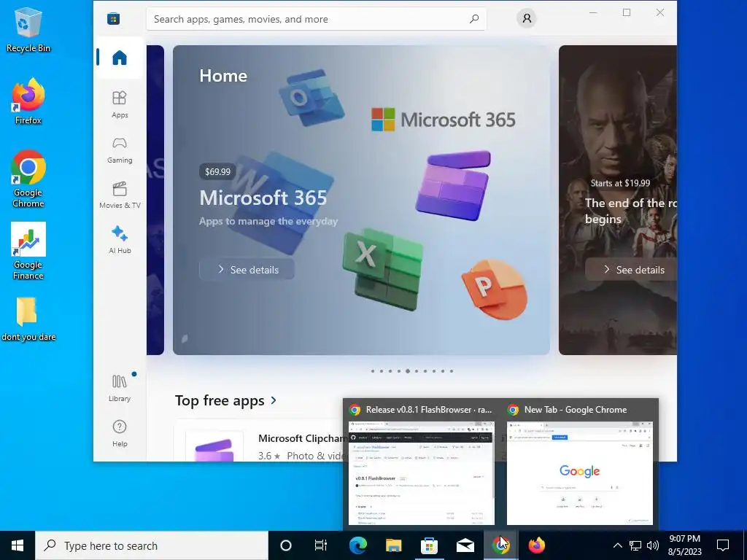Screen dimensions: 747x560
Task: Click See details for Microsoft 365
Action: coord(247,270)
